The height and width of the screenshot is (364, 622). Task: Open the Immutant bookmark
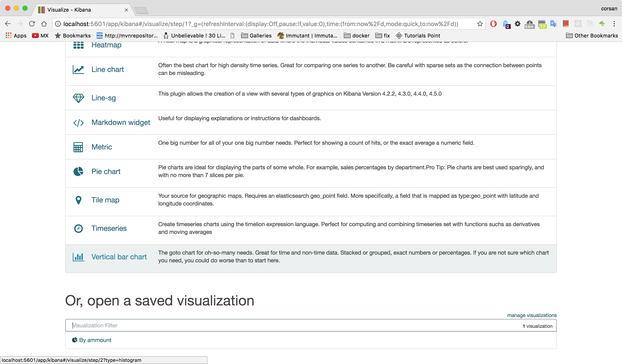click(307, 36)
